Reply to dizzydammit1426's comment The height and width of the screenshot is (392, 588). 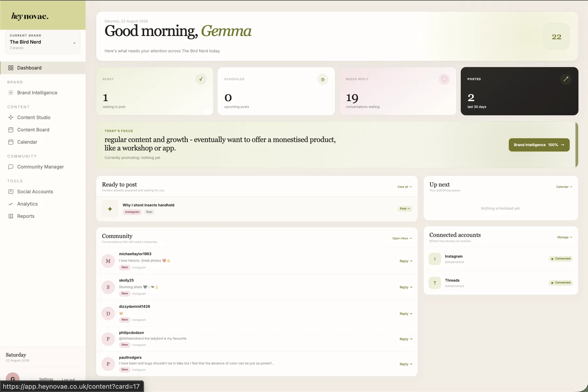[406, 314]
